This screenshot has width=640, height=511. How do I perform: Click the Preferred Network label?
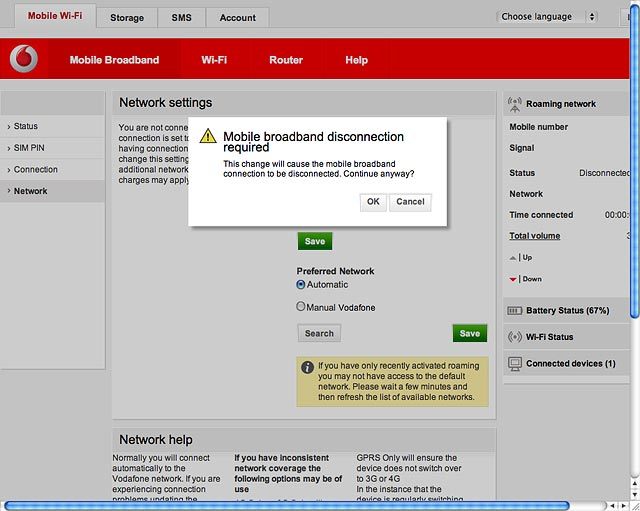point(335,271)
